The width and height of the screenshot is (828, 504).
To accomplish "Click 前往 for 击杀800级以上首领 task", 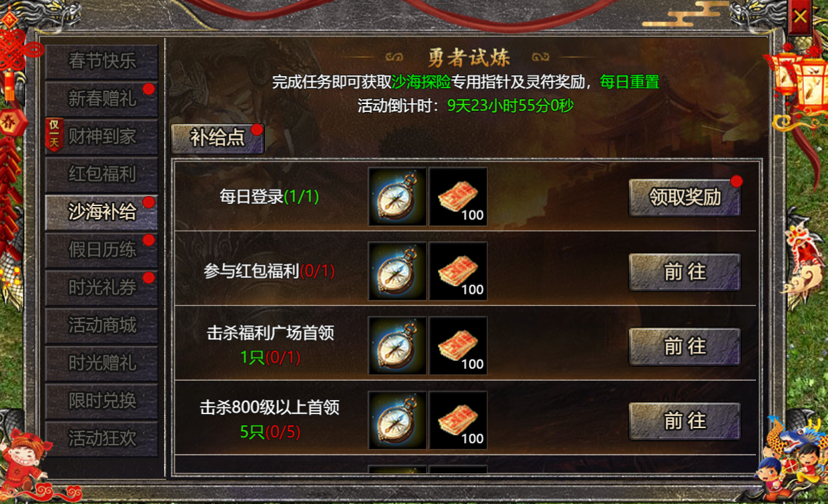I will [x=685, y=421].
